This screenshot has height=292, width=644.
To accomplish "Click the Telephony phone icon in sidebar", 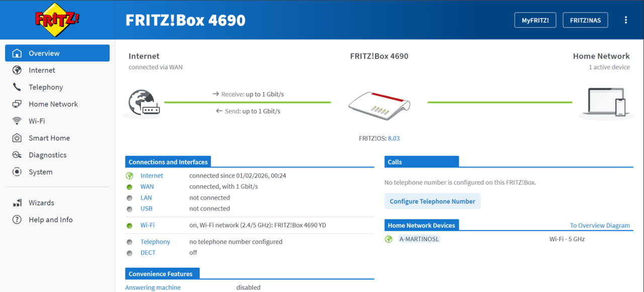I will 17,87.
